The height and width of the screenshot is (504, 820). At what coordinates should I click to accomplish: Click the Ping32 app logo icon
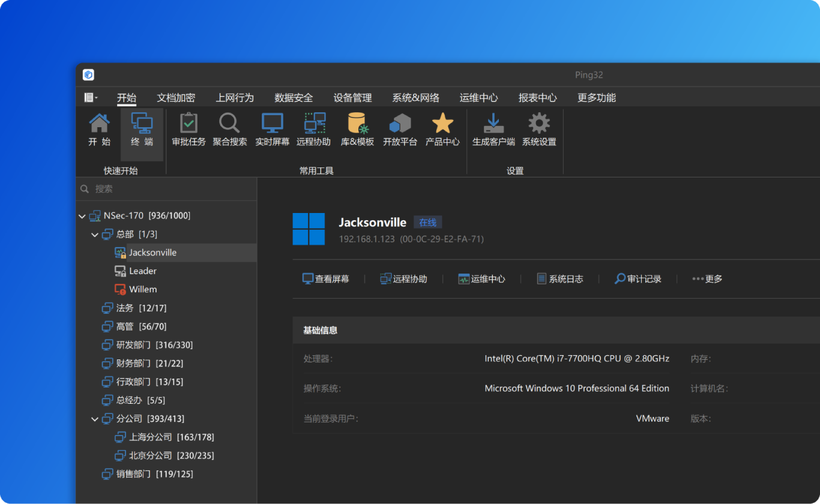[x=88, y=75]
